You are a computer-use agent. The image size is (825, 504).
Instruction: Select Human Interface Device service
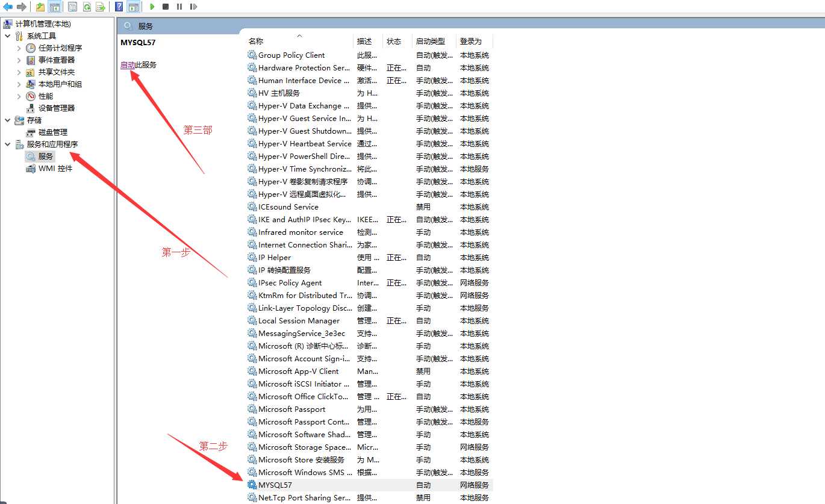click(369, 80)
